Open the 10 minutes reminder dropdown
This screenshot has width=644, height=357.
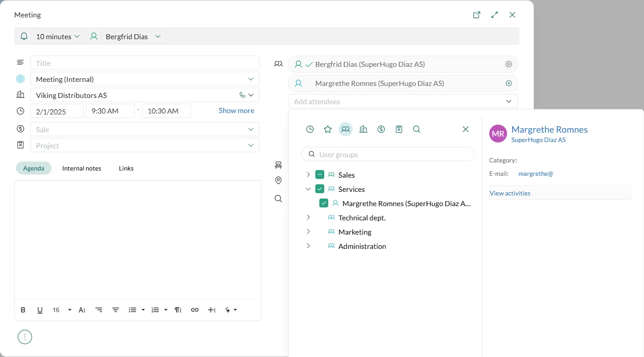point(58,37)
